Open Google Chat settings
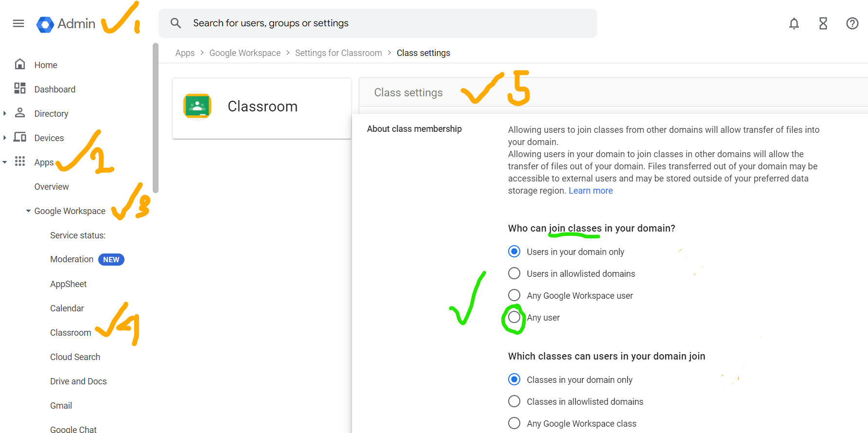 73,430
